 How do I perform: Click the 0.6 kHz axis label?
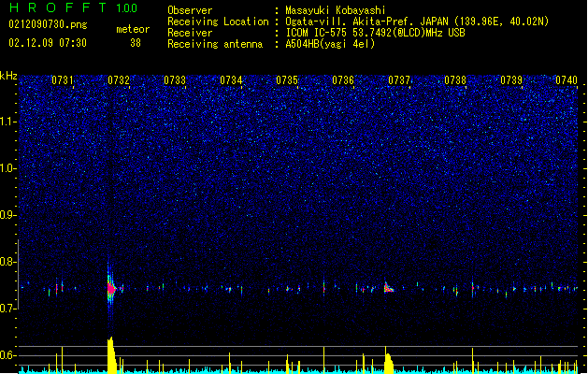coord(8,355)
